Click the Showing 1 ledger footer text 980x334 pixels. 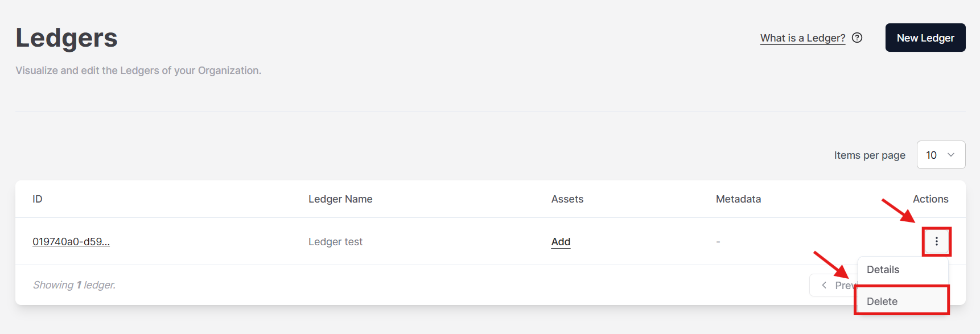pos(74,285)
